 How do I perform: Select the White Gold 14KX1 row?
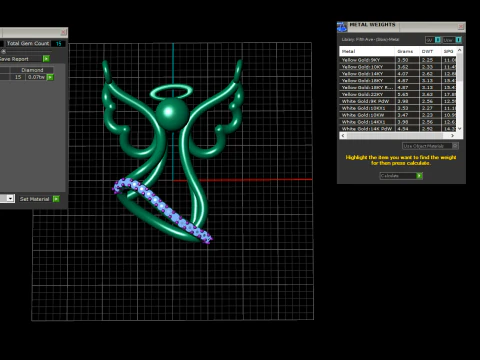point(398,122)
